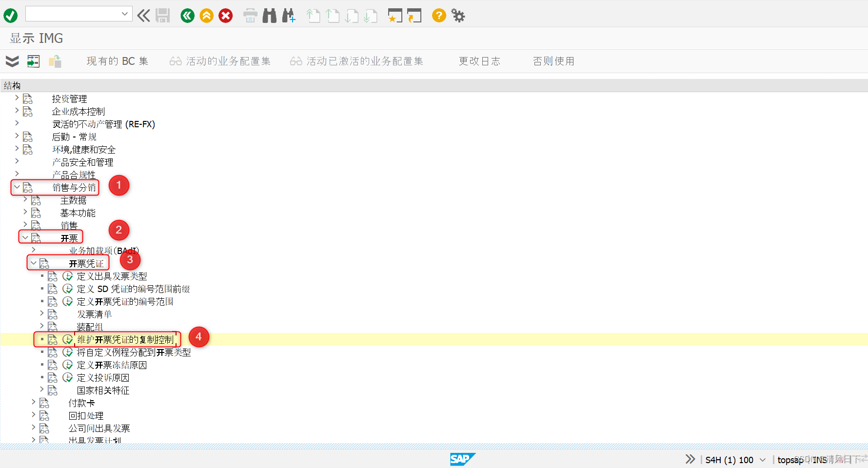The width and height of the screenshot is (868, 468).
Task: Click the 结构 column header
Action: [12, 86]
